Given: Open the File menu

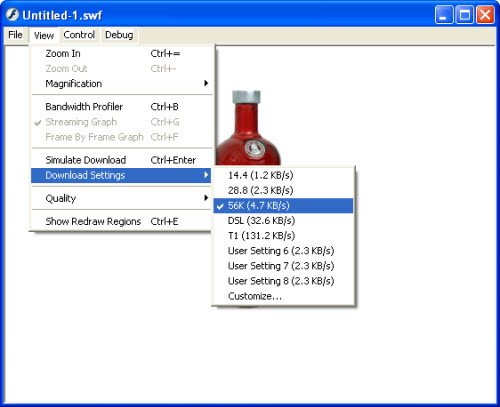Looking at the screenshot, I should [15, 35].
